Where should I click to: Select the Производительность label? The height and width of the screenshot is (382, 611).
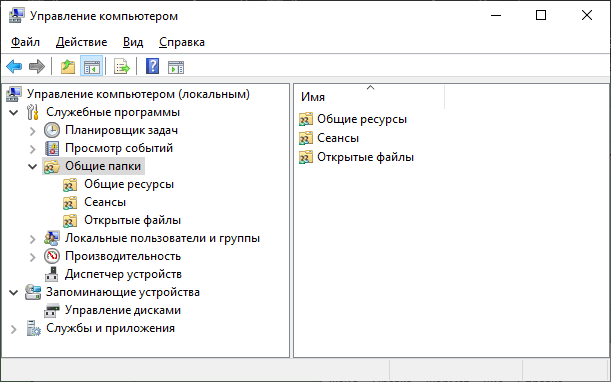123,256
